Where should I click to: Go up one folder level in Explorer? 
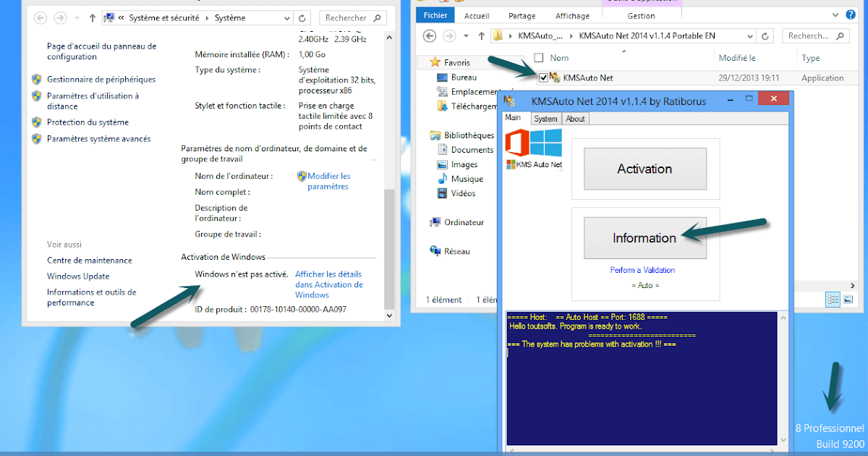pos(481,35)
